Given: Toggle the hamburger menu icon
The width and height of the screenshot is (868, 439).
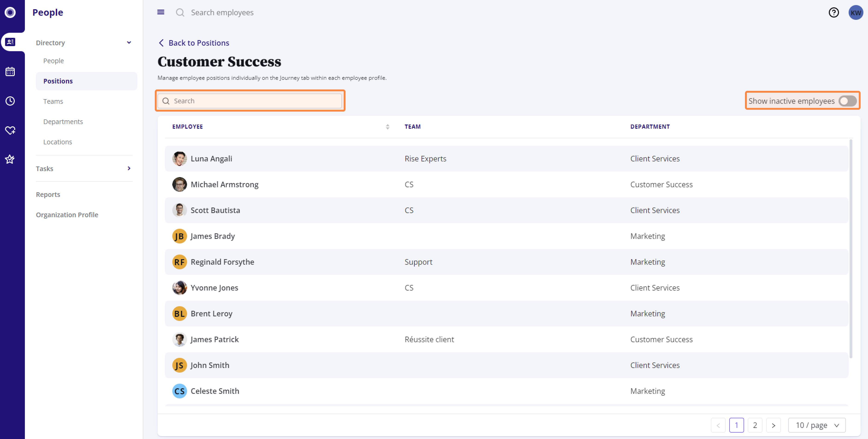Looking at the screenshot, I should 161,12.
